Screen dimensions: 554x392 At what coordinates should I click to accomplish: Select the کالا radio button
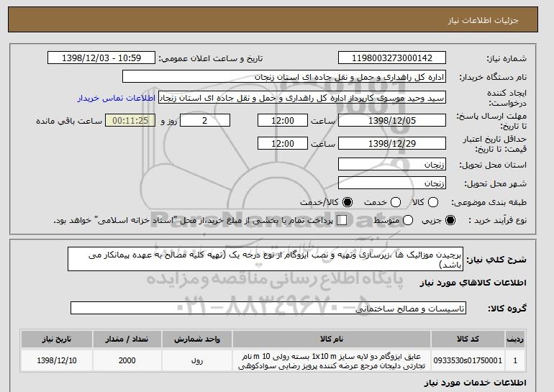[x=433, y=202]
